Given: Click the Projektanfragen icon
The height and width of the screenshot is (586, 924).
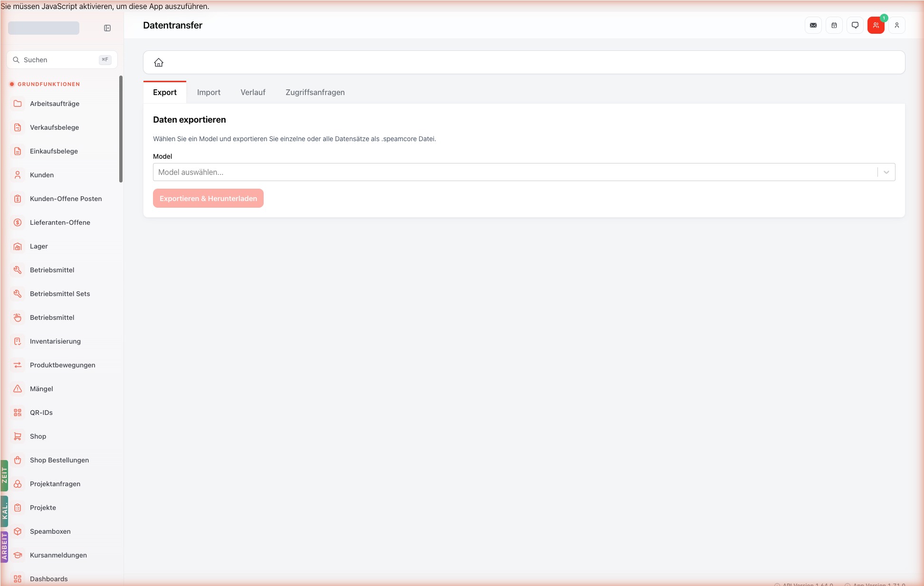Looking at the screenshot, I should pyautogui.click(x=18, y=484).
